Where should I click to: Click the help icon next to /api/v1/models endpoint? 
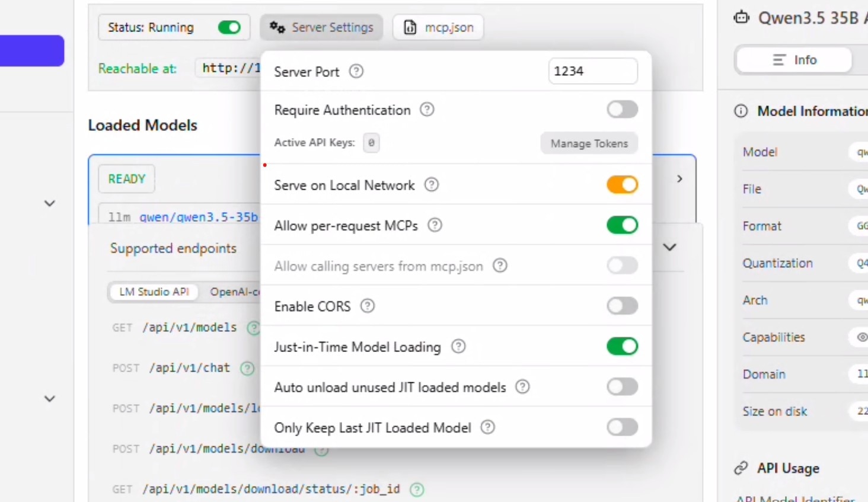(254, 327)
